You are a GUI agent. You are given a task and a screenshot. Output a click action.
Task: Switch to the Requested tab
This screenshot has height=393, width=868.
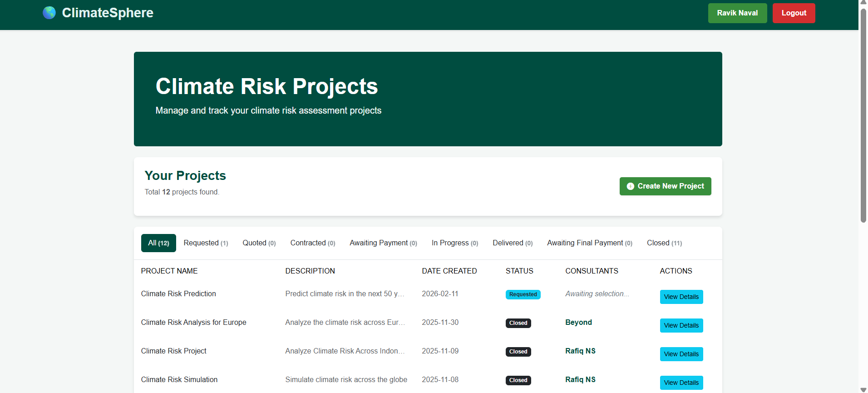tap(206, 243)
